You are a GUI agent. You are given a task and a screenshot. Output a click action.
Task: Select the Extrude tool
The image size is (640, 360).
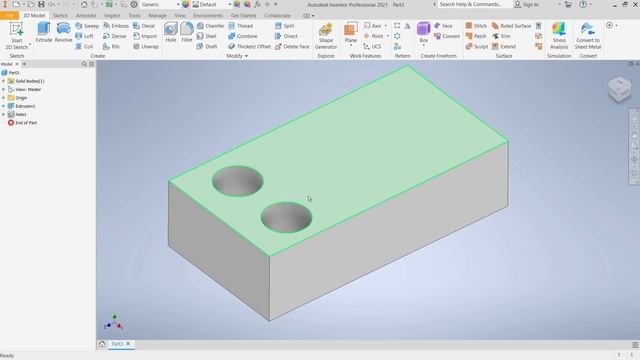point(44,32)
